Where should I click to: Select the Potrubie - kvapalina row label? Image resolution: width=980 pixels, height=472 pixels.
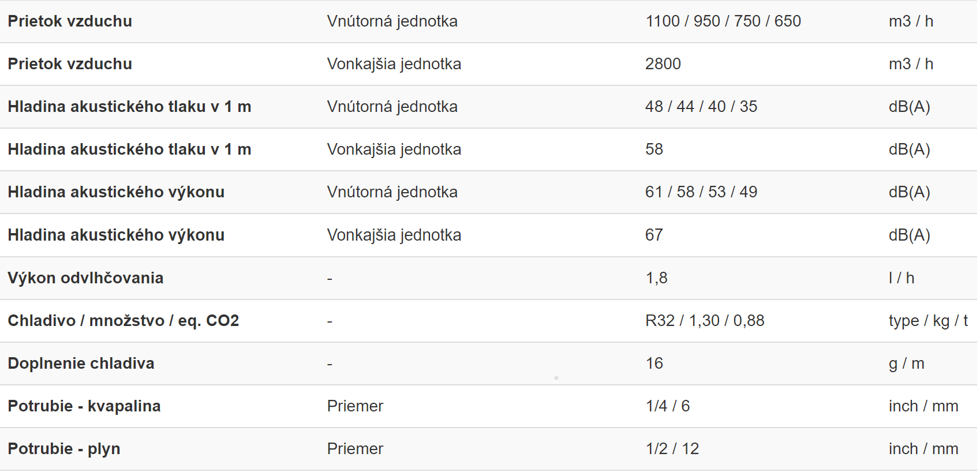click(x=84, y=406)
